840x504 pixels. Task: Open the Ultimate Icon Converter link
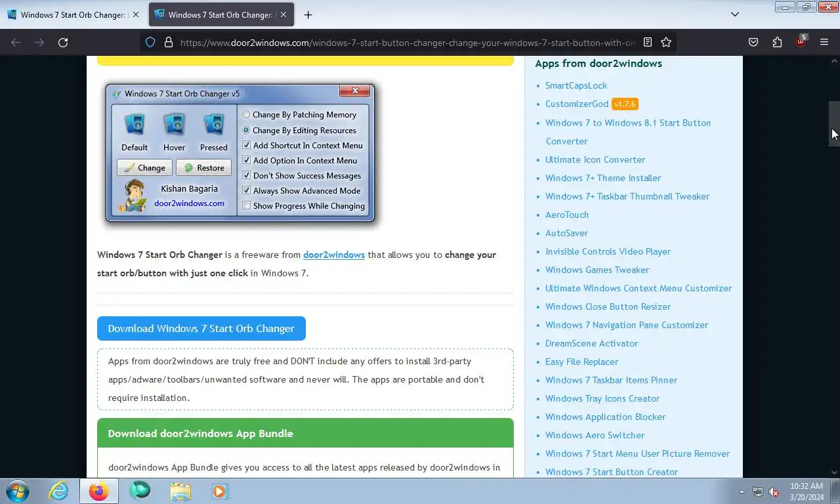click(595, 159)
